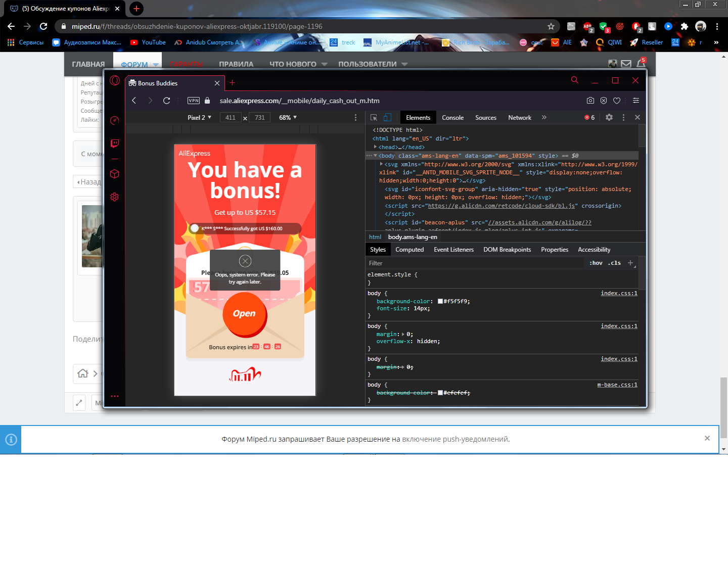The height and width of the screenshot is (567, 728).
Task: Toggle the VPN badge in Opera address bar
Action: click(x=194, y=101)
